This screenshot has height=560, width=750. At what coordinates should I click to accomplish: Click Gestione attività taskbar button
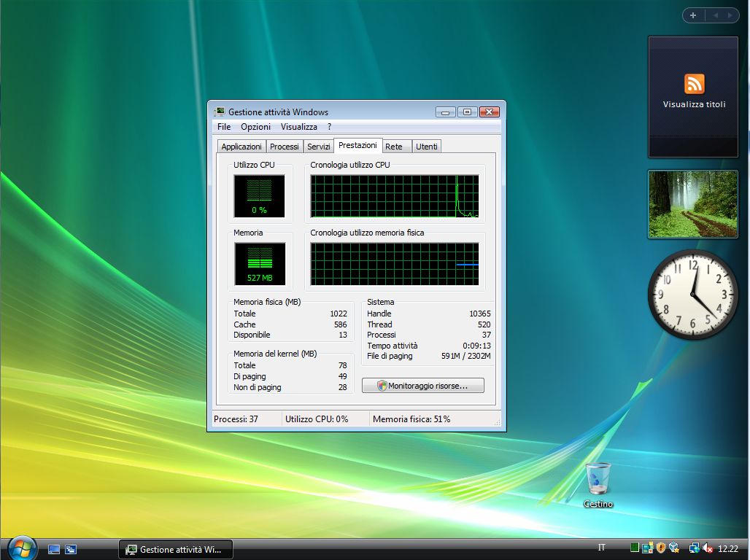pyautogui.click(x=176, y=550)
